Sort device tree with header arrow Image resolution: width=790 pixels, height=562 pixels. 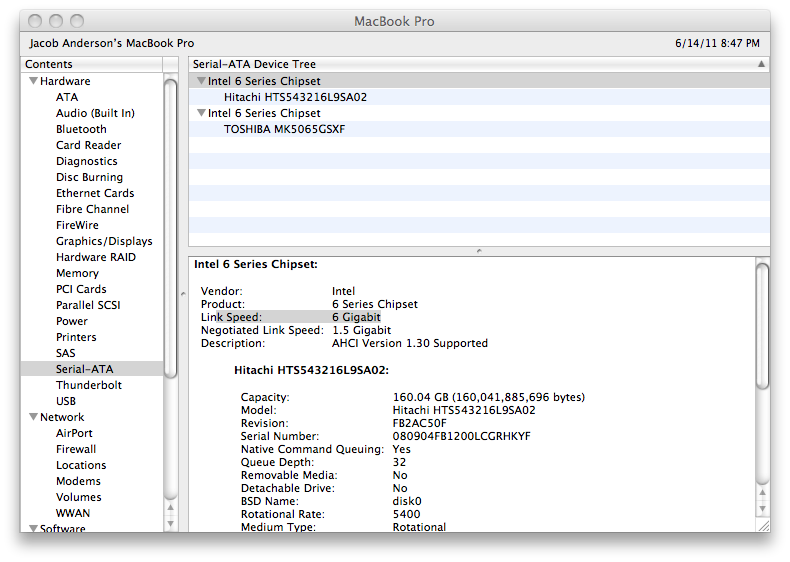[x=761, y=64]
